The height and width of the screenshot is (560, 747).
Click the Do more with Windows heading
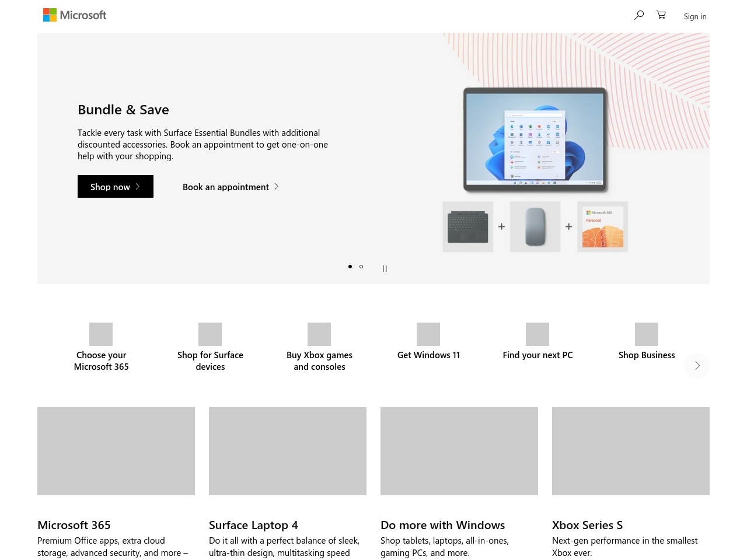click(442, 525)
